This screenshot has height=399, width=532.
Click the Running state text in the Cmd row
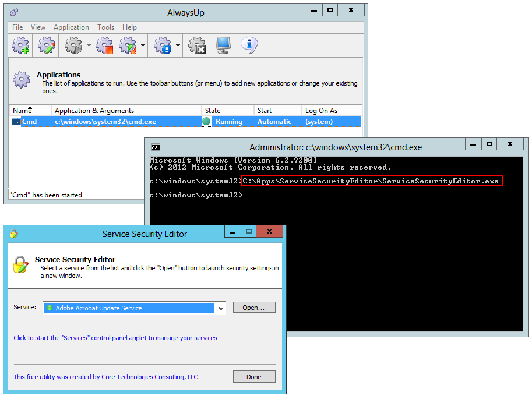(229, 122)
